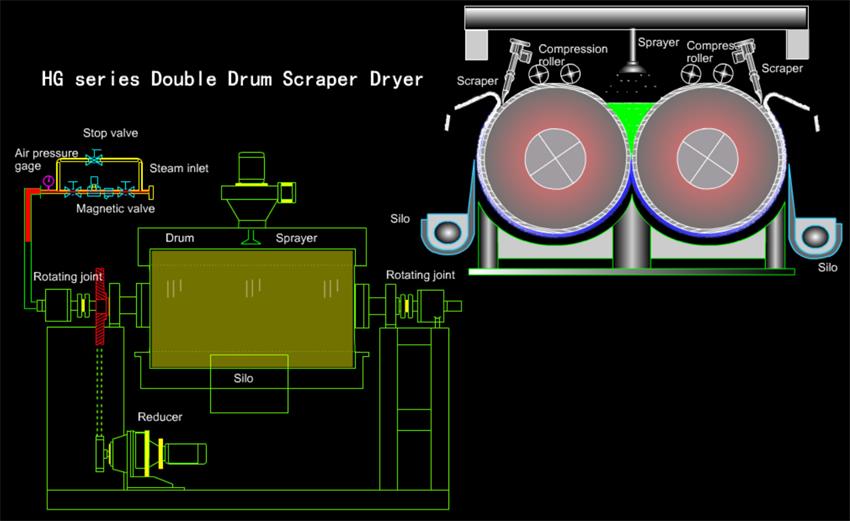Select the yellow drum body in side view
The height and width of the screenshot is (521, 850).
[x=252, y=305]
